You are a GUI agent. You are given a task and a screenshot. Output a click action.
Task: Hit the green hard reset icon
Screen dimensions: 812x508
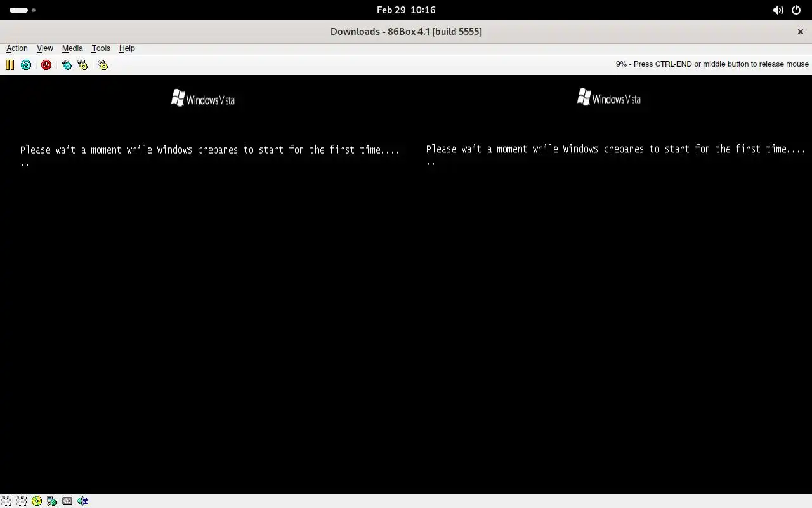coord(26,65)
